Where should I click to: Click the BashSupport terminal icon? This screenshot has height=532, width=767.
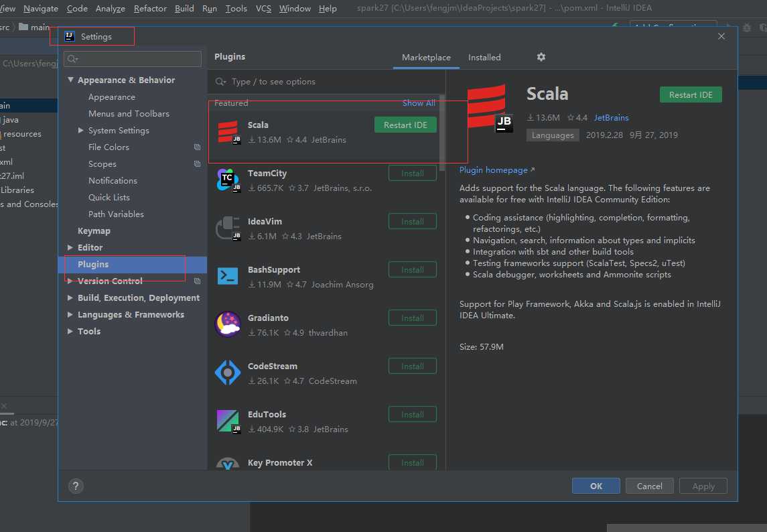point(228,277)
